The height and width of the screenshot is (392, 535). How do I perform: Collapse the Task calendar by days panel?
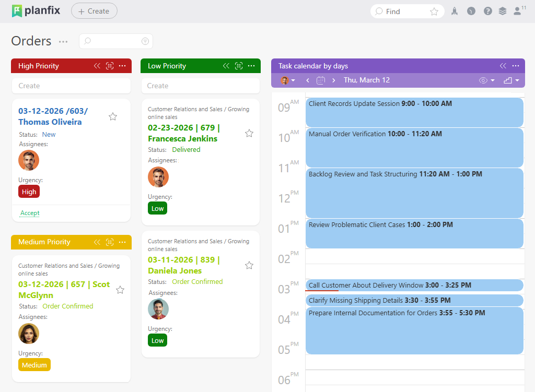503,66
